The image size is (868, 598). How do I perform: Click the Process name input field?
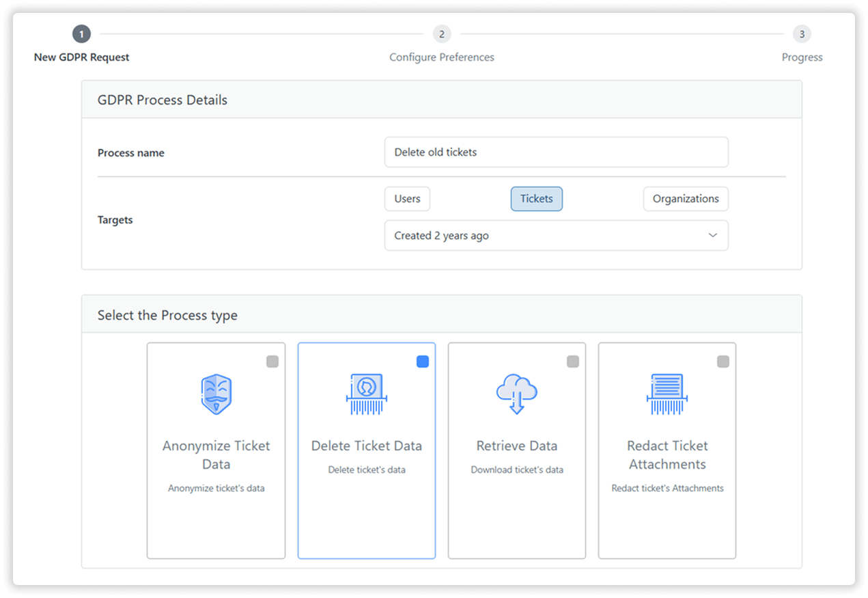coord(556,152)
